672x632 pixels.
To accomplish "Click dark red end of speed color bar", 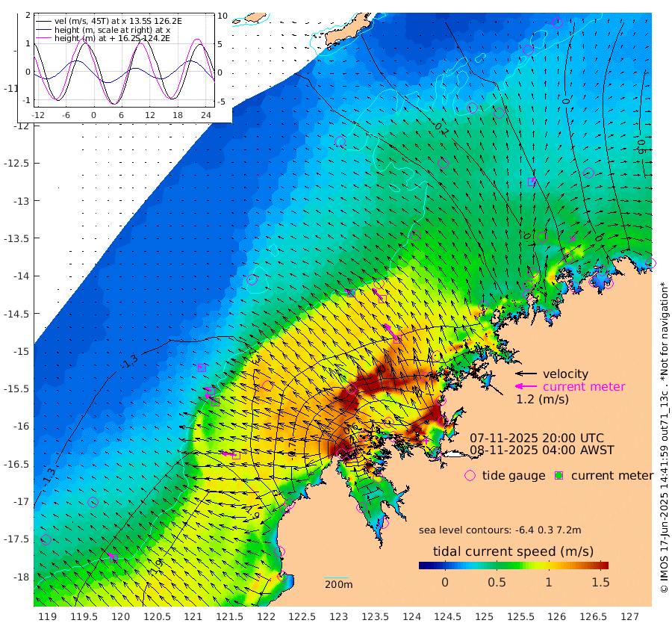I will click(604, 566).
